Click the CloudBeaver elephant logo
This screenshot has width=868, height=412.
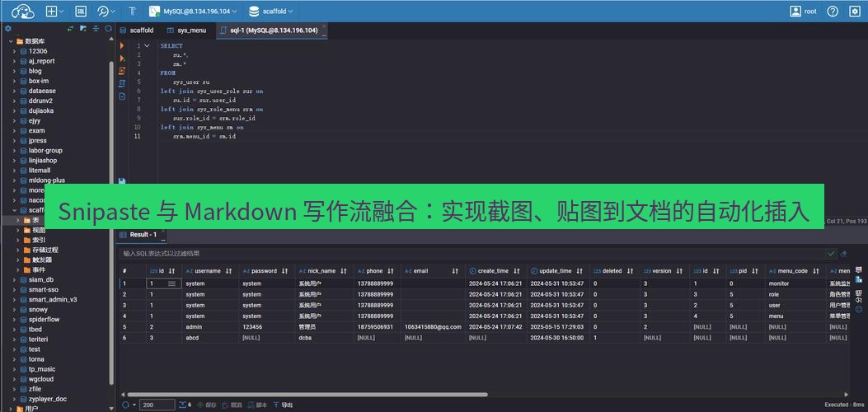tap(22, 11)
